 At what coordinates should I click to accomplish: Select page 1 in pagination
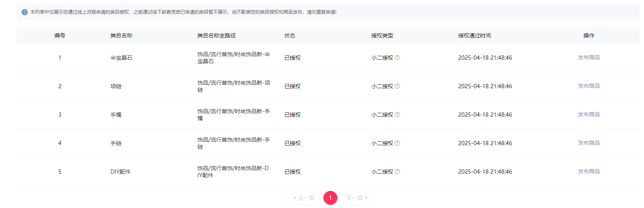[330, 198]
